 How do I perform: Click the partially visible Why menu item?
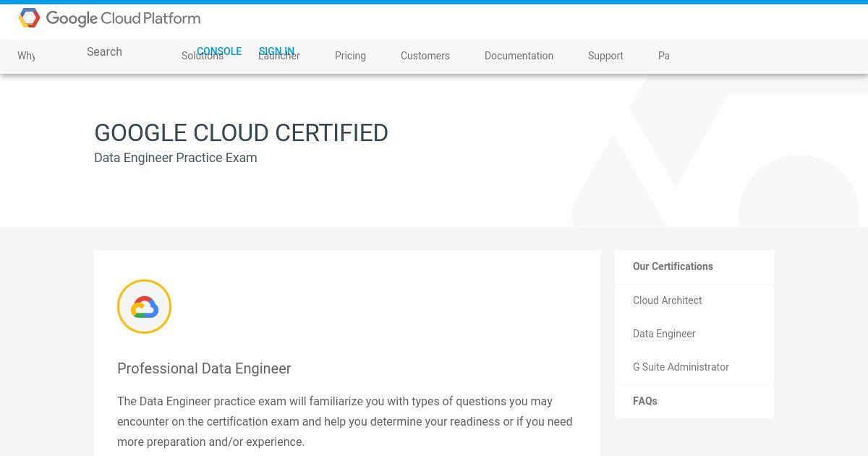[26, 56]
